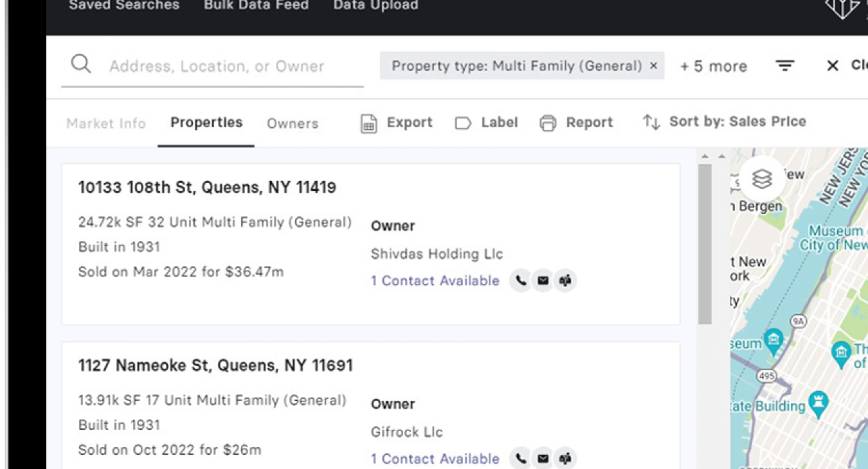The image size is (868, 469).
Task: Click the Label tag icon
Action: click(x=463, y=123)
